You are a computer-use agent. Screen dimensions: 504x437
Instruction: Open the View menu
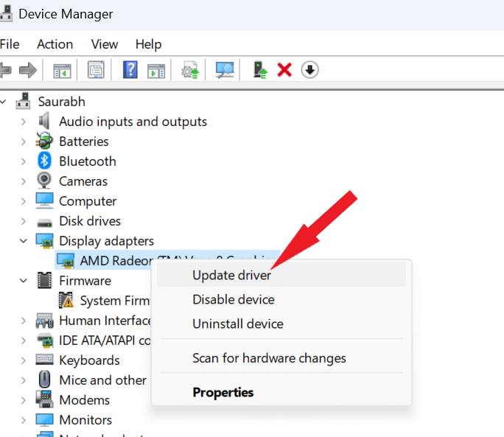[105, 44]
